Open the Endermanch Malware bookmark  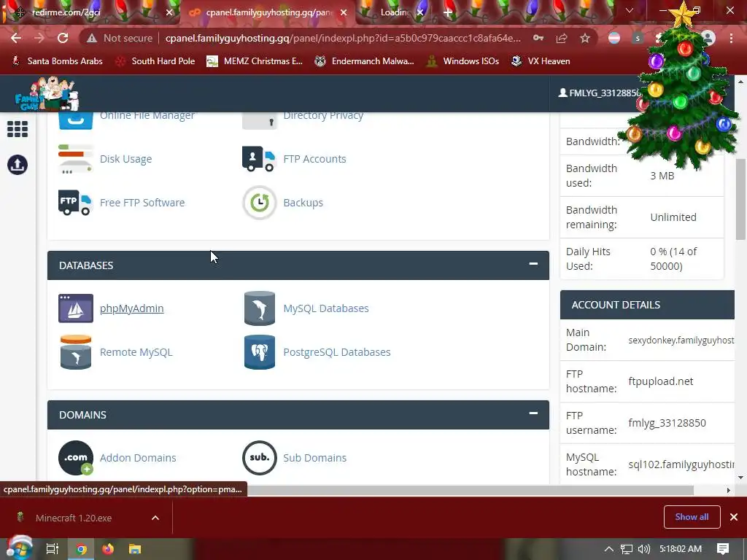(365, 61)
